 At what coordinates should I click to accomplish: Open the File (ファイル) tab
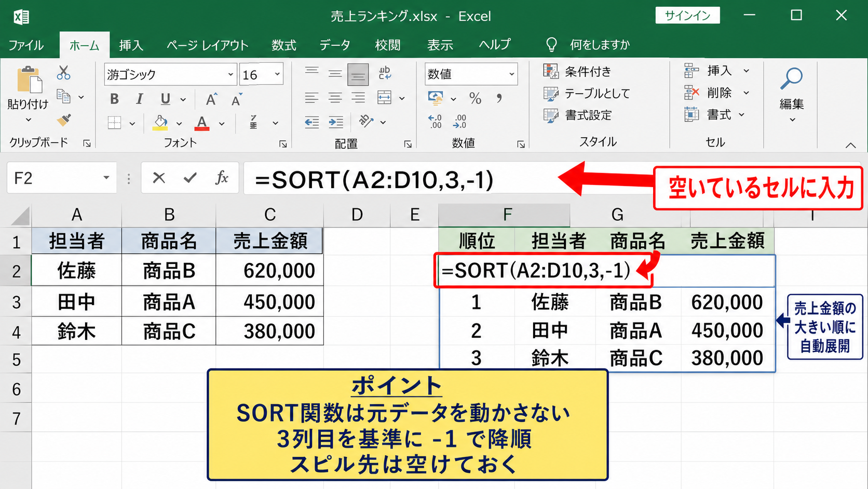pyautogui.click(x=26, y=45)
